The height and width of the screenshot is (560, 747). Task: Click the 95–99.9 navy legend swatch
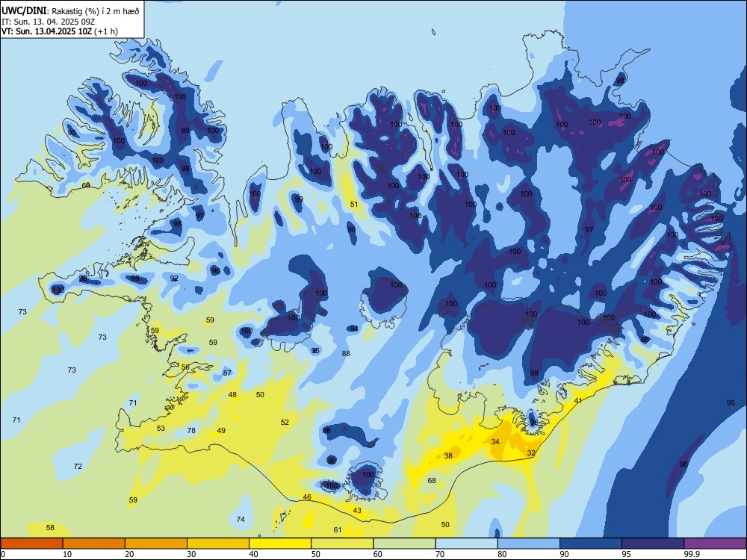point(653,544)
